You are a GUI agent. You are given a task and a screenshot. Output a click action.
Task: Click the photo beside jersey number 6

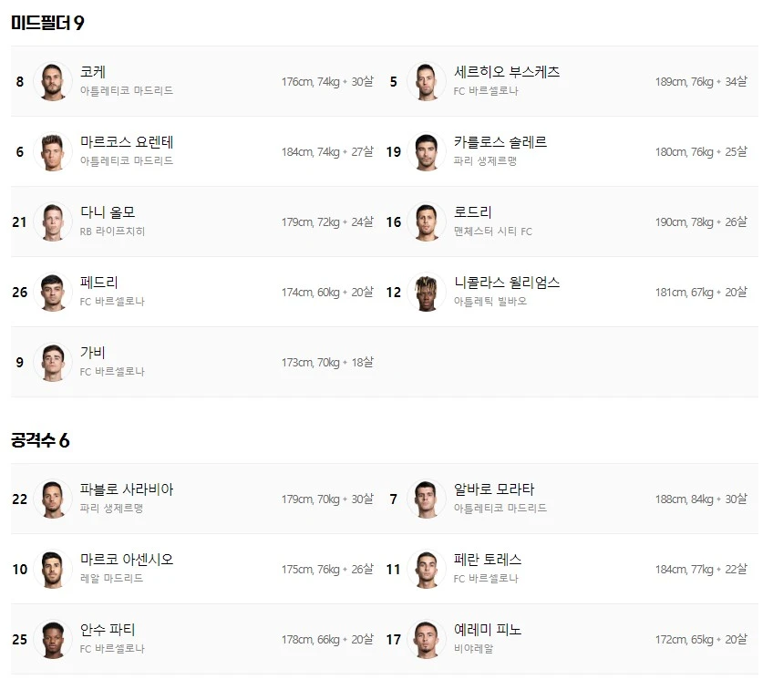[x=53, y=152]
